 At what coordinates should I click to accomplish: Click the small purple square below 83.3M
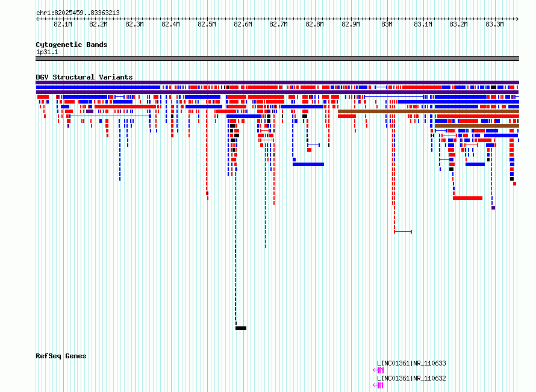click(x=493, y=208)
